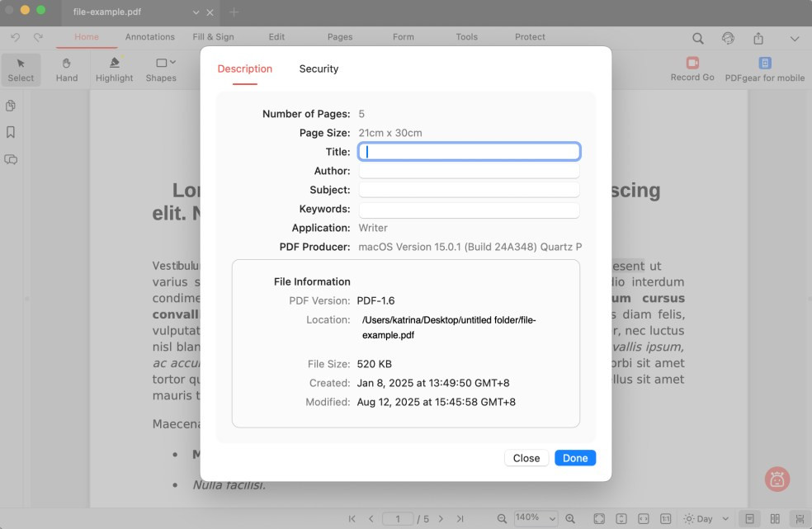
Task: Select the Hand tool
Action: tap(67, 69)
